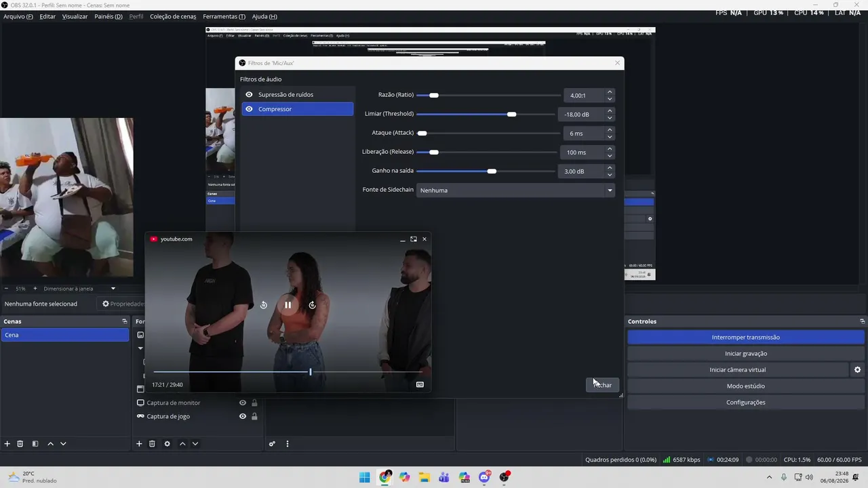Screen dimensions: 868x488
Task: Open the Editar menu
Action: [47, 16]
